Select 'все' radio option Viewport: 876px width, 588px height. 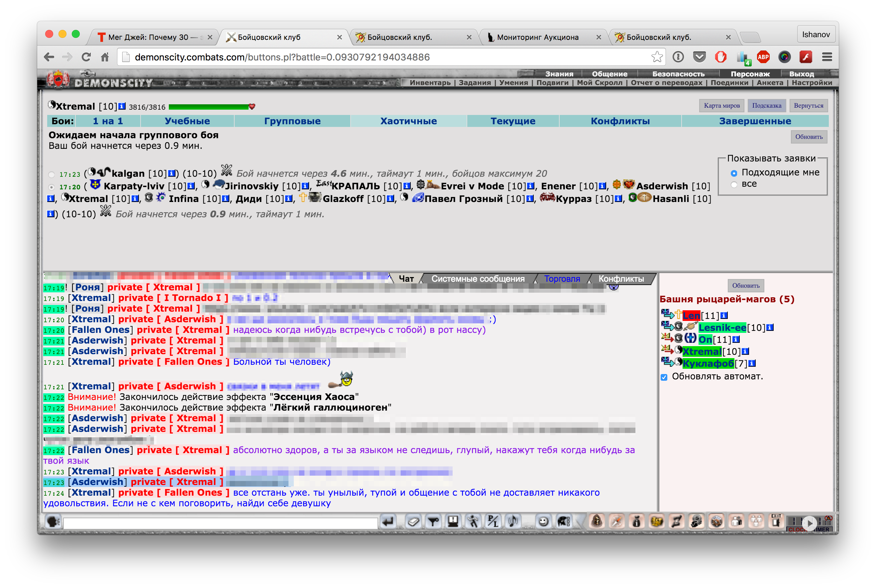[x=734, y=184]
